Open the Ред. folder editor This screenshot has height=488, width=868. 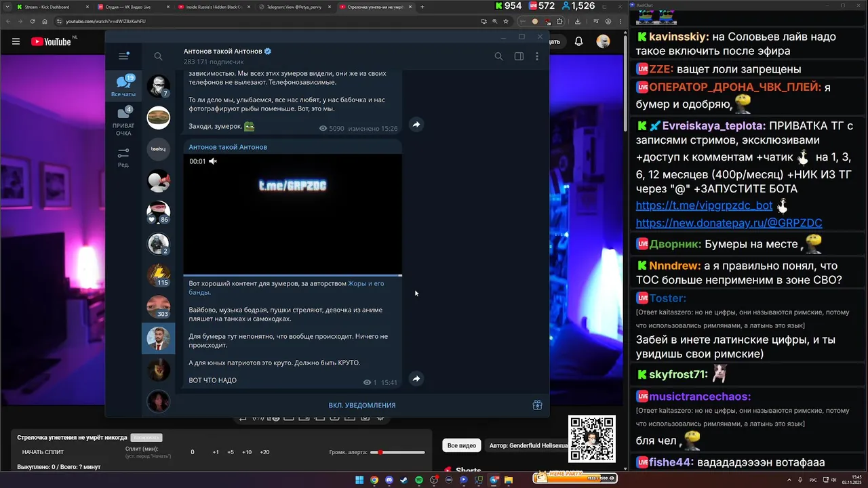pyautogui.click(x=123, y=158)
